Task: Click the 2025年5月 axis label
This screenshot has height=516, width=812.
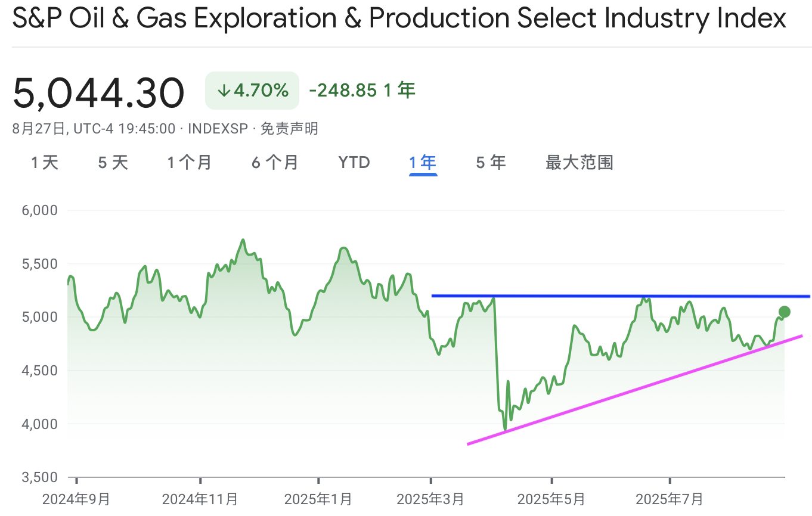Action: pyautogui.click(x=551, y=498)
